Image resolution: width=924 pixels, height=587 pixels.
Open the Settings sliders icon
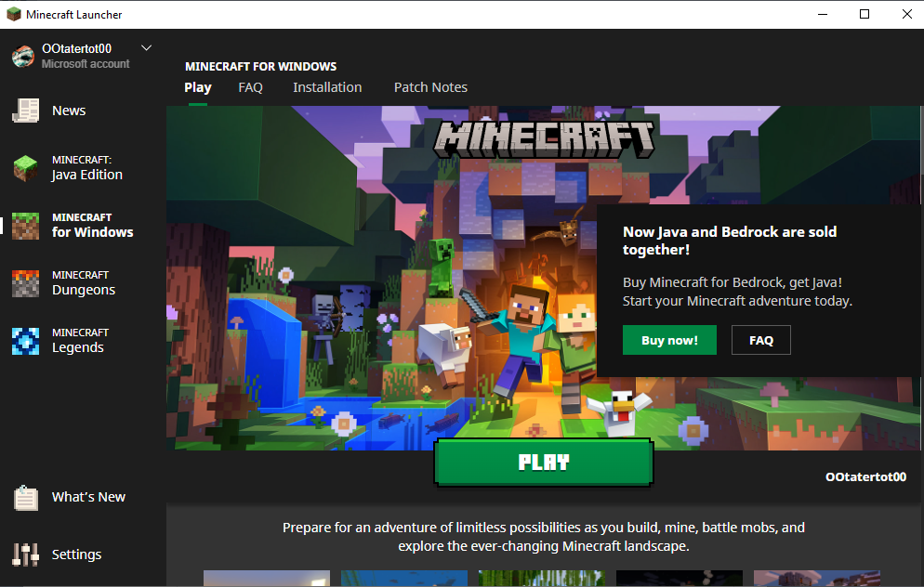25,554
